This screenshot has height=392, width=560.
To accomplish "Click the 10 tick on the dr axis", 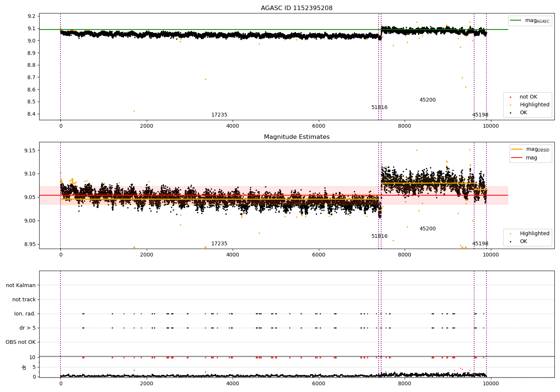I will (32, 358).
